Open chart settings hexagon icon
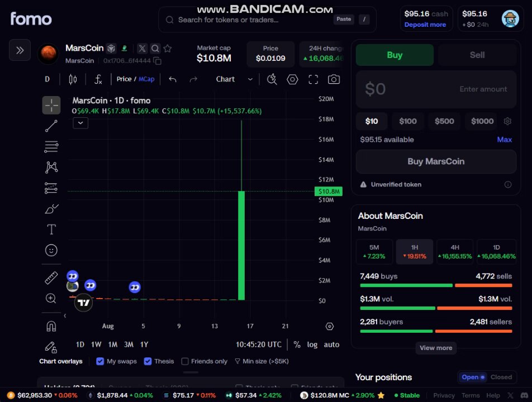Viewport: 532px width, 402px height. pyautogui.click(x=292, y=79)
